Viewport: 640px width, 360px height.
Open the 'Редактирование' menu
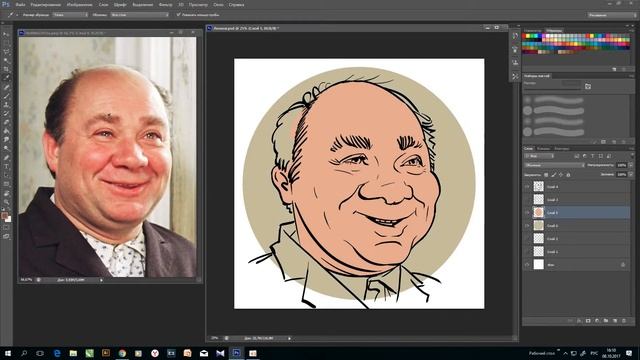(x=46, y=5)
